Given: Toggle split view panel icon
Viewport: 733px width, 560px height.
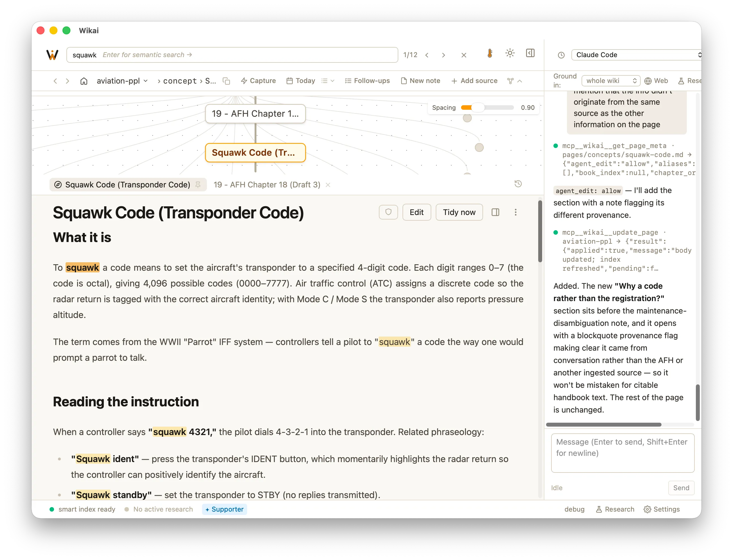Looking at the screenshot, I should (x=495, y=212).
